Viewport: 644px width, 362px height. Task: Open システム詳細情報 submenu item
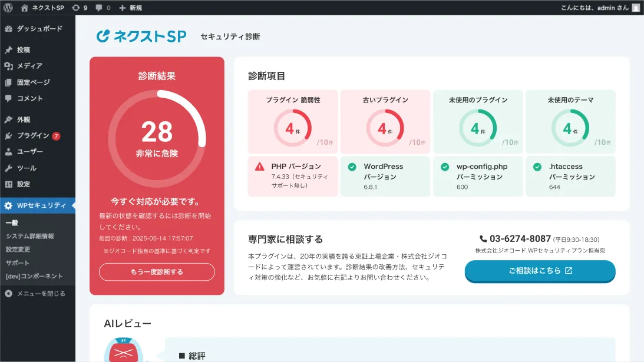pyautogui.click(x=30, y=236)
